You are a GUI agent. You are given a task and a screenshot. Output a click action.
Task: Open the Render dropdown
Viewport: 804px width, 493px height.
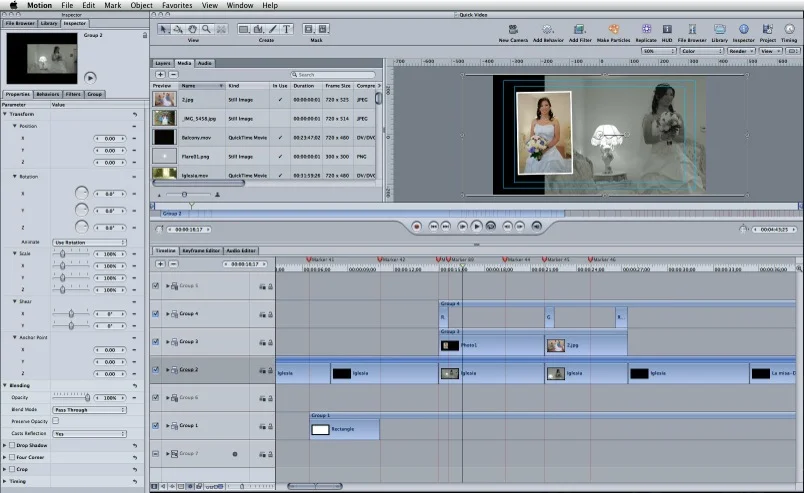[x=741, y=51]
